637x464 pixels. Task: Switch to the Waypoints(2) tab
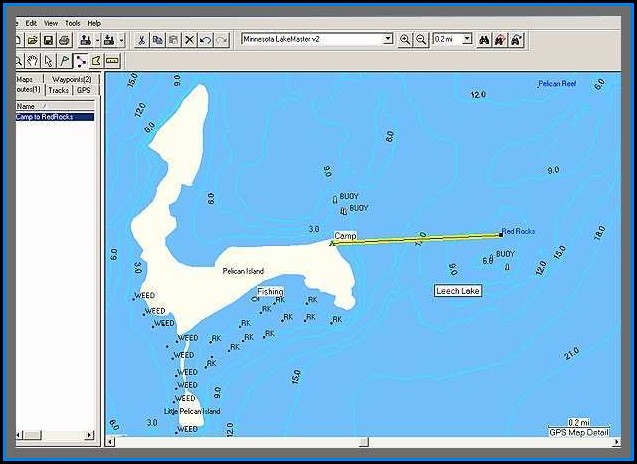point(72,79)
